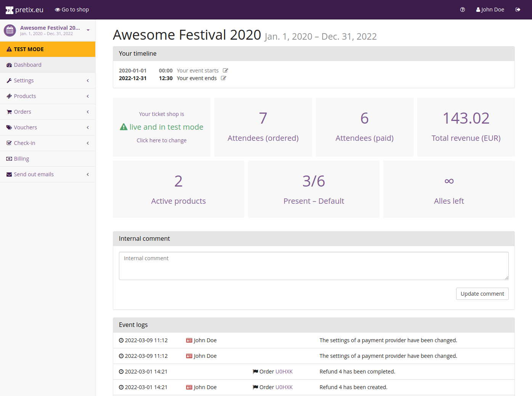Open order U0HXK from refund completed log

pos(284,372)
